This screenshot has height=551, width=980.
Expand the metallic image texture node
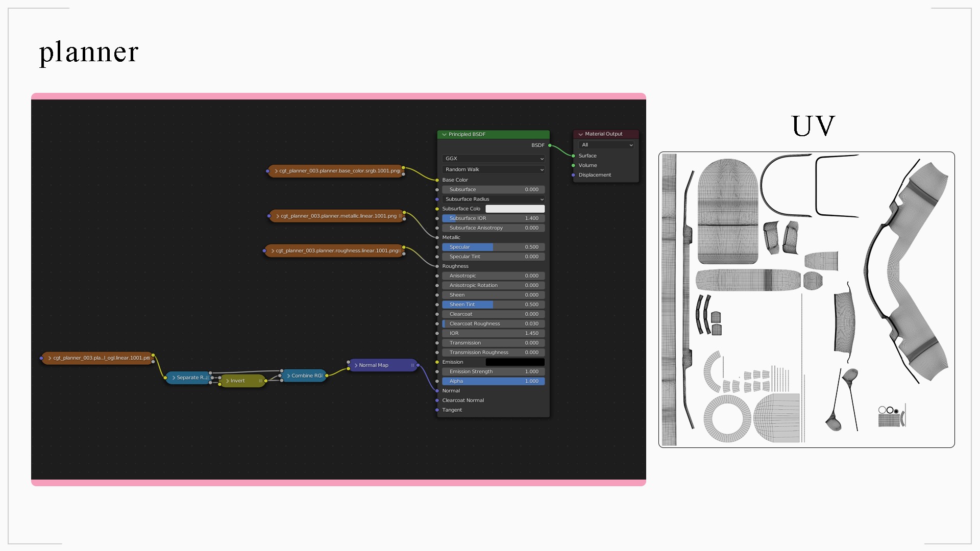[x=278, y=216]
